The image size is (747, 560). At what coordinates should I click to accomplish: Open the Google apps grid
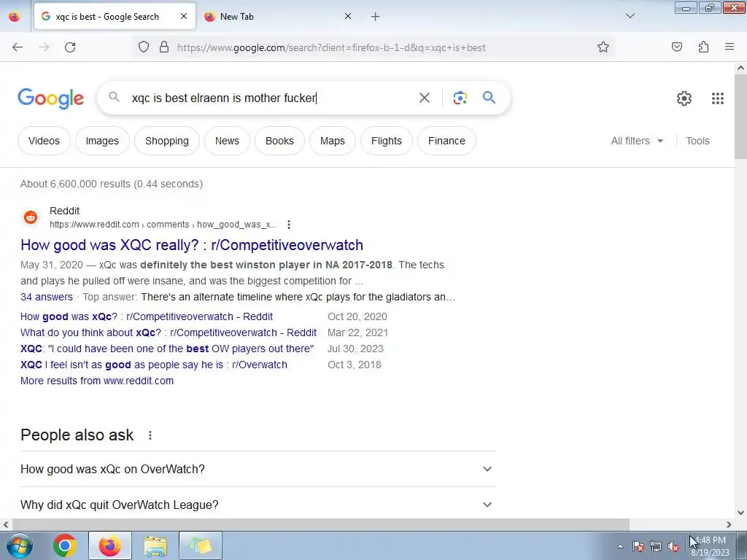click(718, 98)
